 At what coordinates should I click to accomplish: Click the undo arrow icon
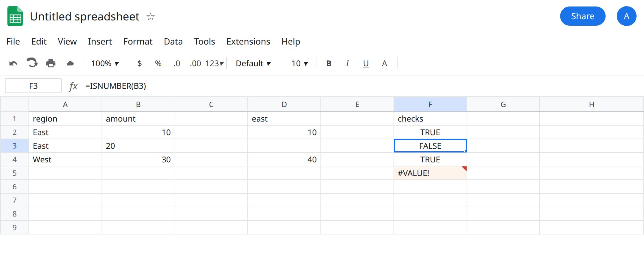13,63
